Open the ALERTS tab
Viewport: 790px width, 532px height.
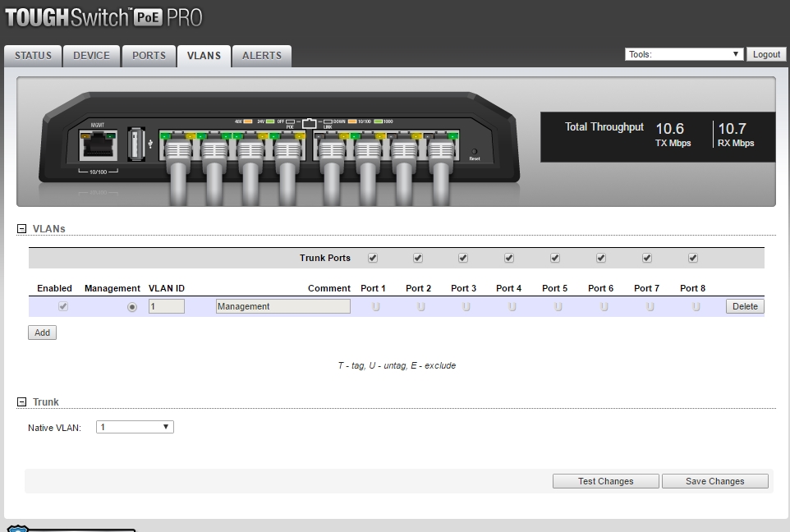[261, 56]
